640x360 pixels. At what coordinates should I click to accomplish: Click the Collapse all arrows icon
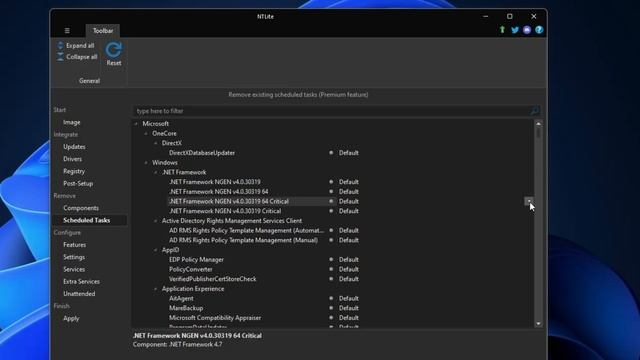point(60,57)
